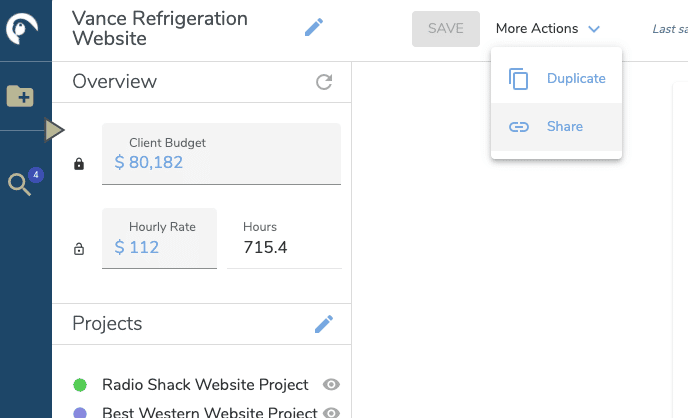Click the pencil icon beside Projects
Image resolution: width=688 pixels, height=418 pixels.
pos(324,324)
